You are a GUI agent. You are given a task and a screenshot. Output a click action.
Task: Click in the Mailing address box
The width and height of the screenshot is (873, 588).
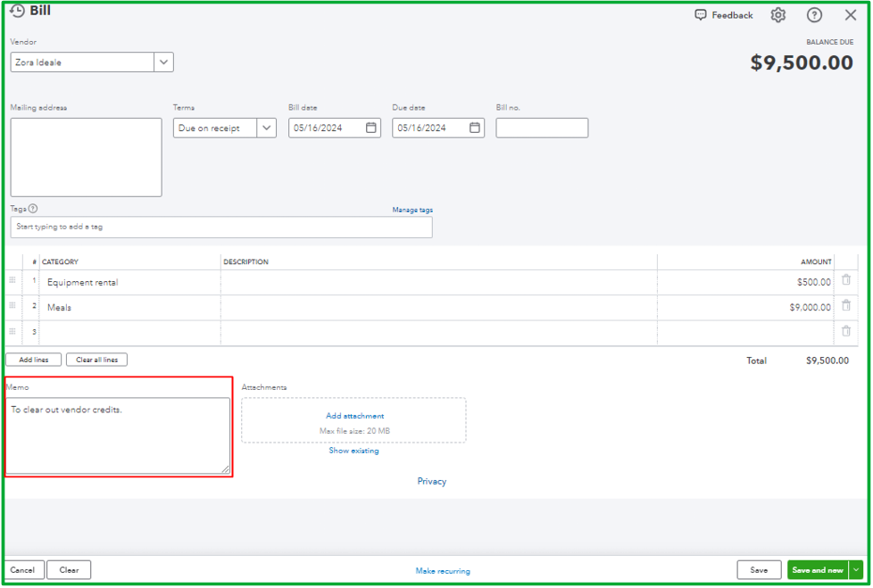tap(87, 157)
